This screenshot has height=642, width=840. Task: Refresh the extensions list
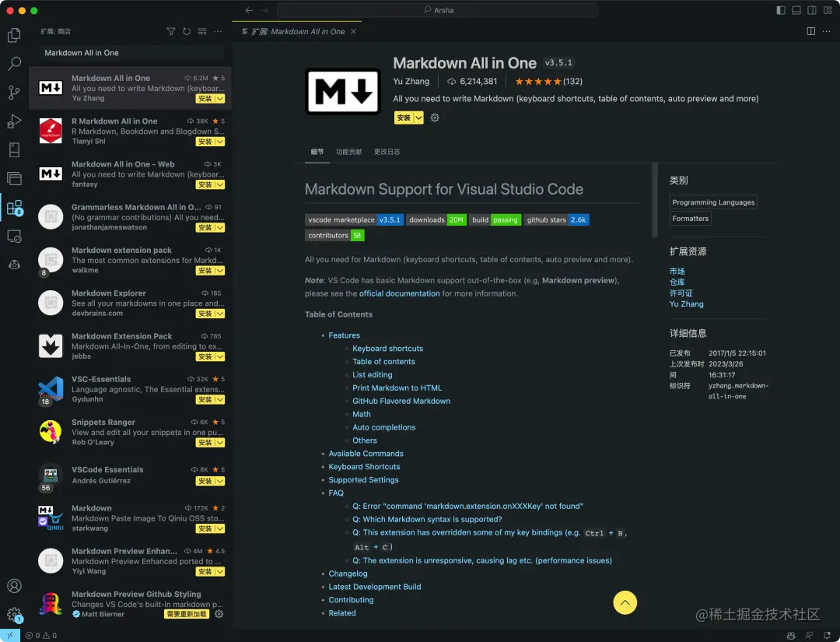[x=187, y=32]
